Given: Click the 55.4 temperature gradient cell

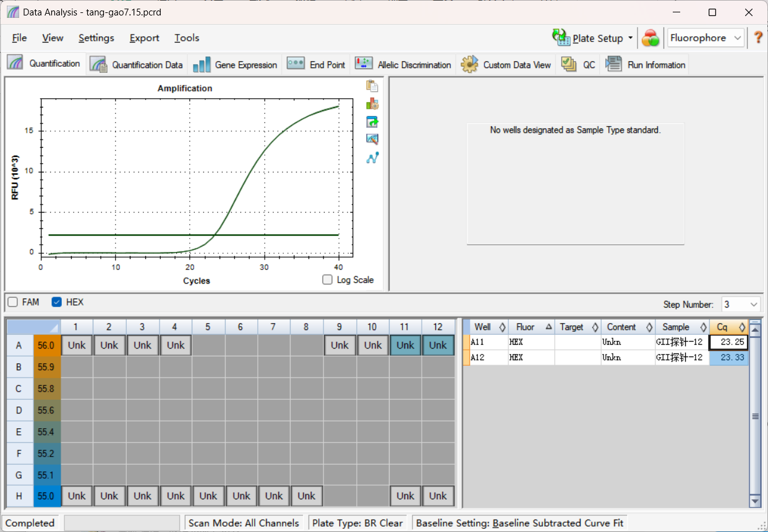Looking at the screenshot, I should (46, 431).
